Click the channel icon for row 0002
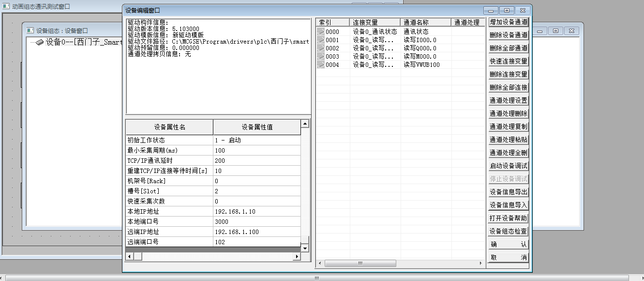 coord(320,48)
